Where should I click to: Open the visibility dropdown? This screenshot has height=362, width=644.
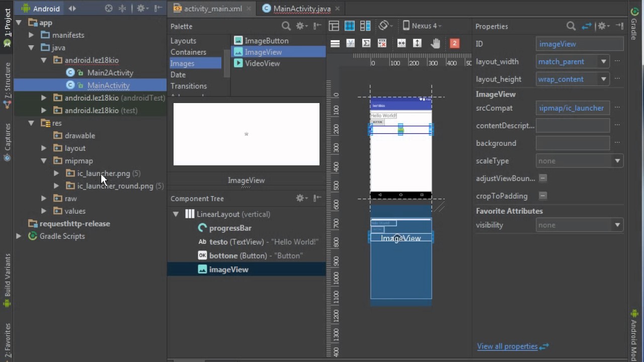click(617, 225)
